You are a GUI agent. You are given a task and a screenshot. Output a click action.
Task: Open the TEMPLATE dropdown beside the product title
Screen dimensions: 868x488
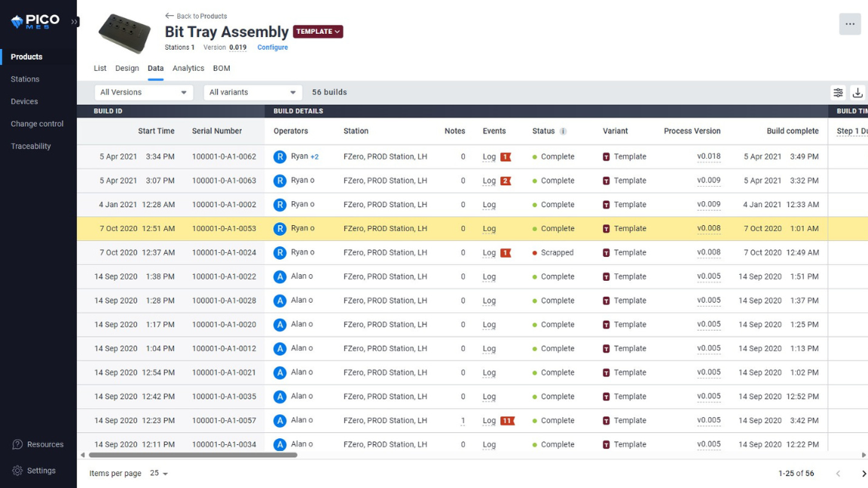317,32
